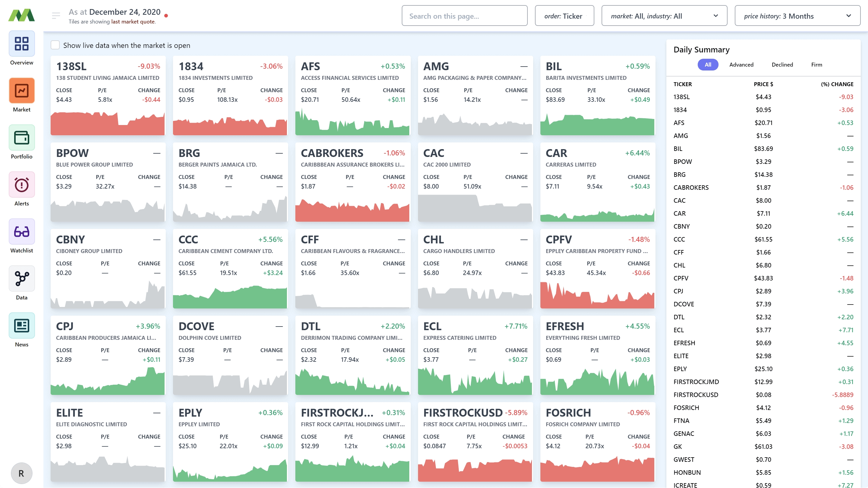The height and width of the screenshot is (488, 868).
Task: Open the EPLY Eppley Limited tile
Action: pyautogui.click(x=230, y=442)
